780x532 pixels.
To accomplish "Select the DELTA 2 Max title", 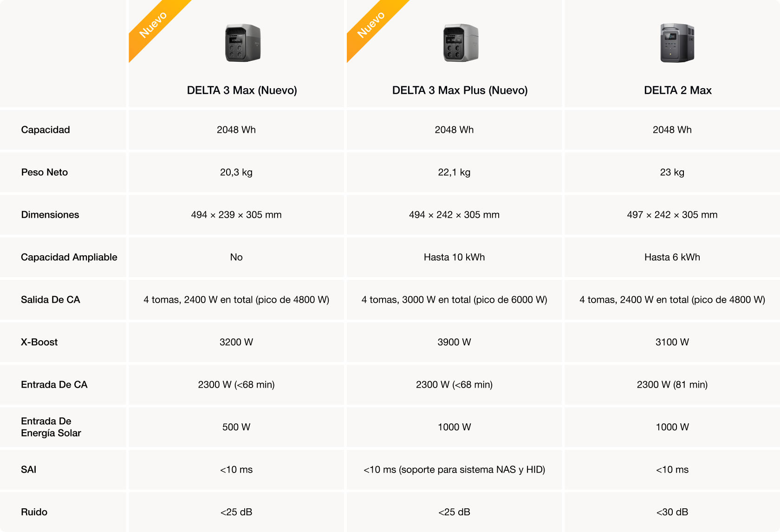I will (677, 90).
